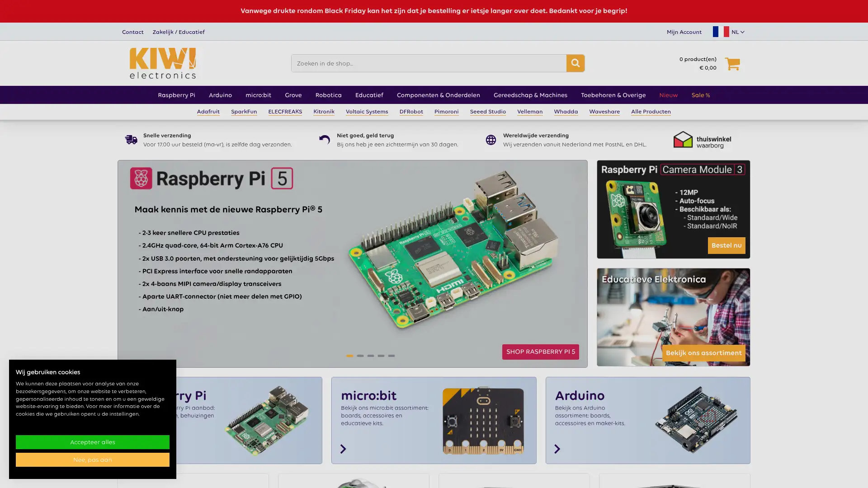This screenshot has height=488, width=868.
Task: Click the thuiswinkel waarborg logo
Action: tap(702, 140)
